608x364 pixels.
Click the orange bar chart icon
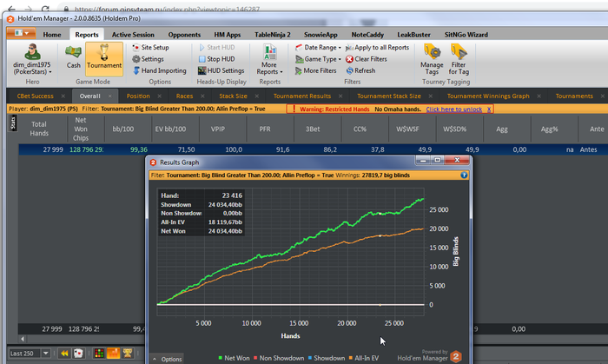(x=113, y=354)
